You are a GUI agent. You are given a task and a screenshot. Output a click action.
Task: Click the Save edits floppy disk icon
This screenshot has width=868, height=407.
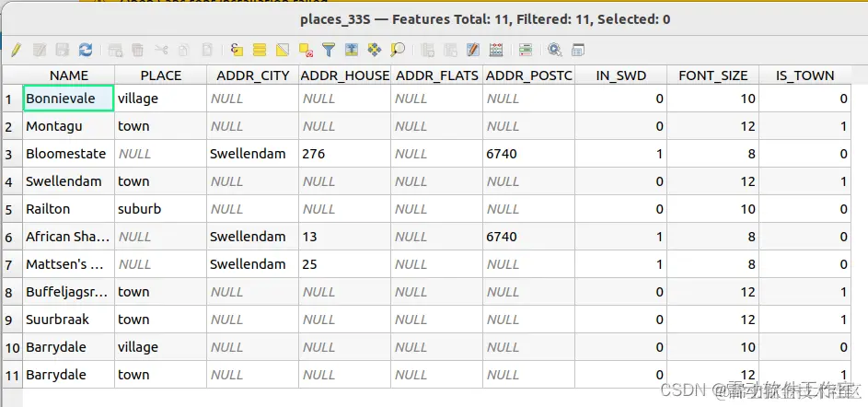tap(62, 50)
